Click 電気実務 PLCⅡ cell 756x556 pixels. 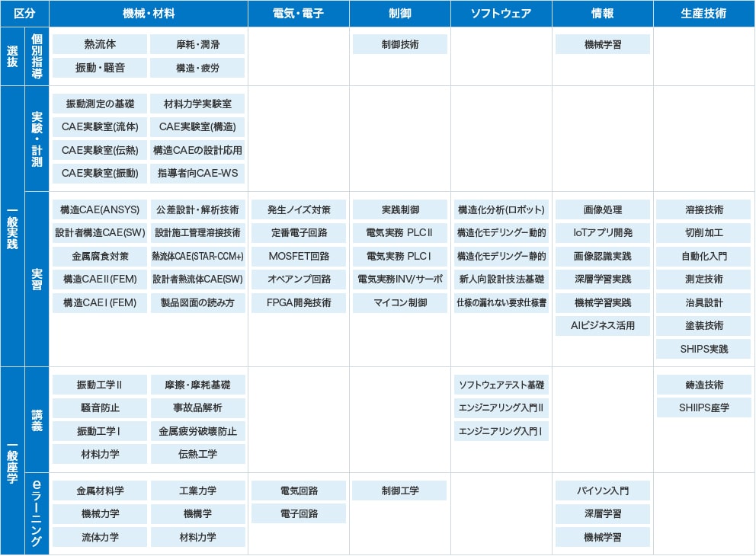coord(400,233)
